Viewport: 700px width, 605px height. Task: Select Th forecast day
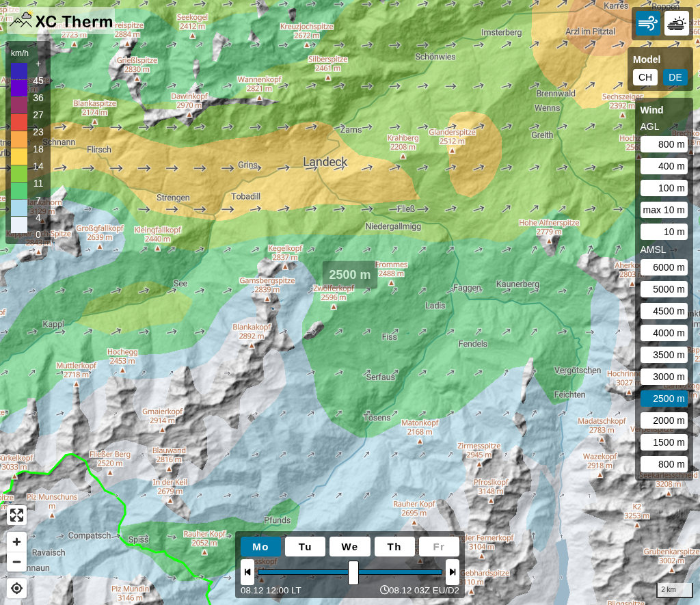(394, 547)
